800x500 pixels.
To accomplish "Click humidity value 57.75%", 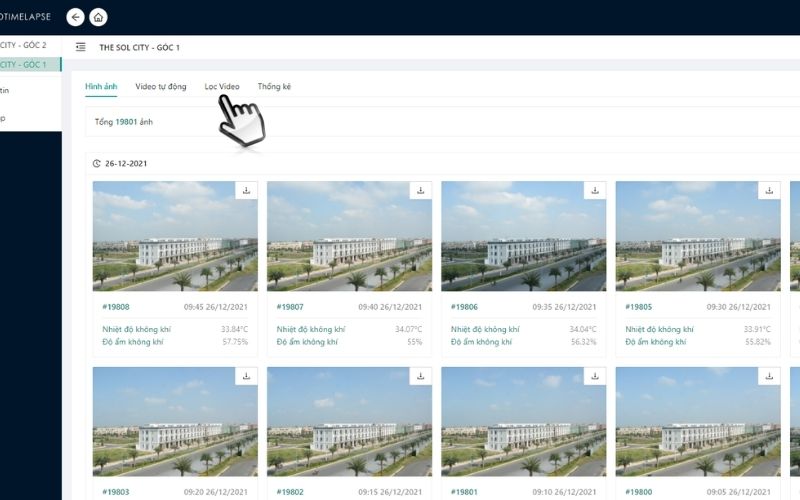I will pos(235,341).
